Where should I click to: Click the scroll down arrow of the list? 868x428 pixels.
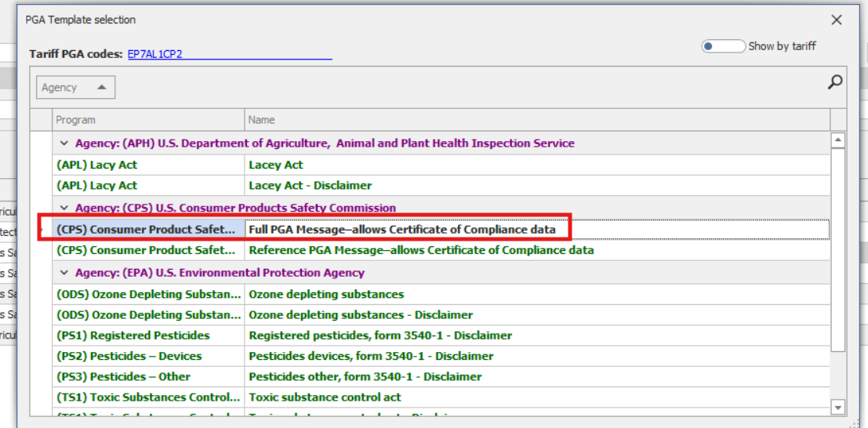click(838, 408)
